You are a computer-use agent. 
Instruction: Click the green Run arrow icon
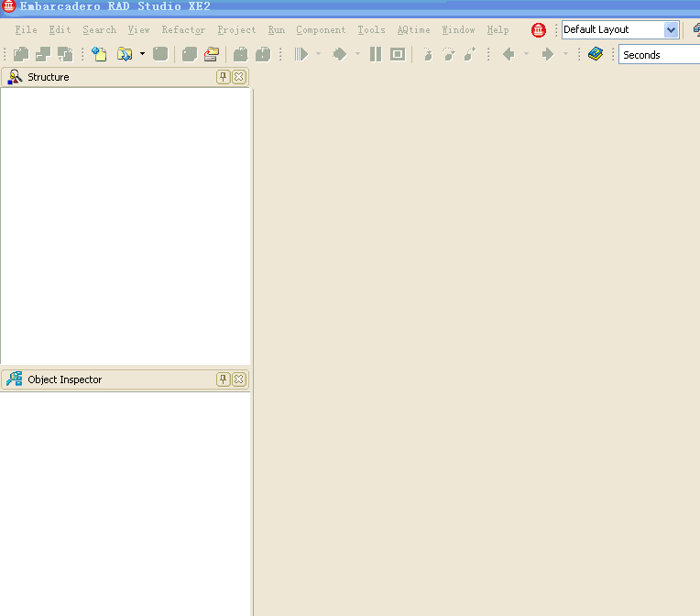point(301,55)
